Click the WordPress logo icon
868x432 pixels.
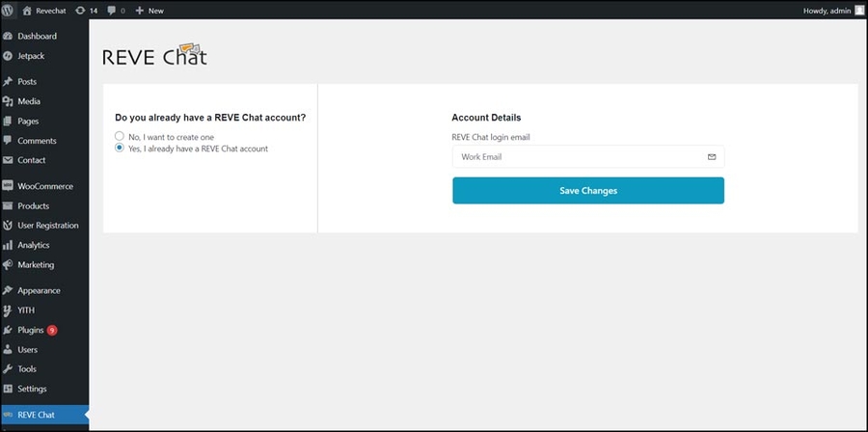point(10,11)
